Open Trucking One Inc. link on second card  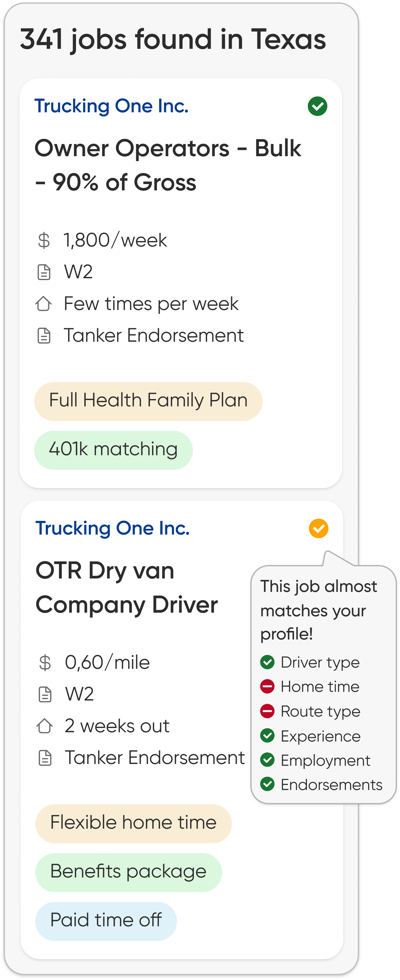click(x=113, y=528)
